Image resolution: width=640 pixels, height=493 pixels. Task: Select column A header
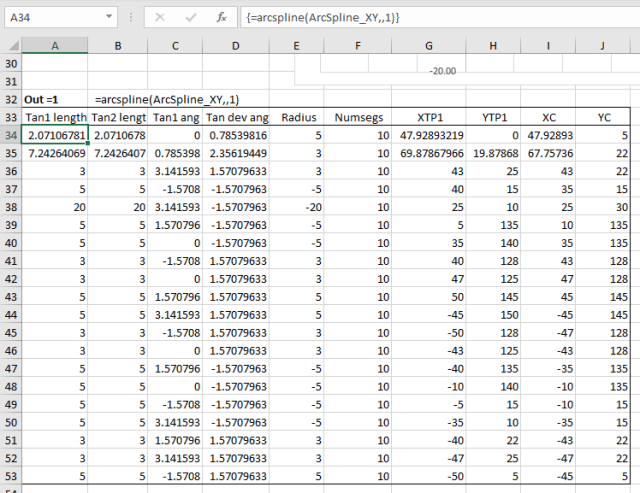point(54,45)
